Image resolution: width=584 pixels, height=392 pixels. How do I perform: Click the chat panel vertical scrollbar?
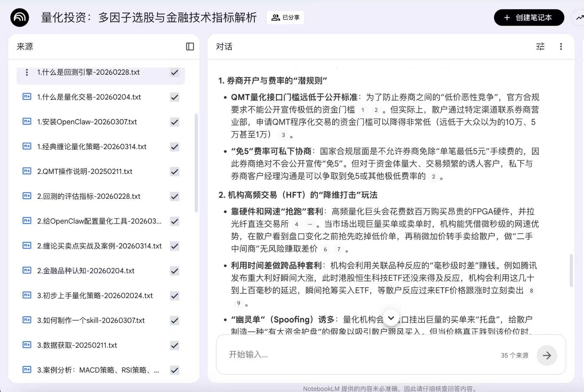point(571,270)
